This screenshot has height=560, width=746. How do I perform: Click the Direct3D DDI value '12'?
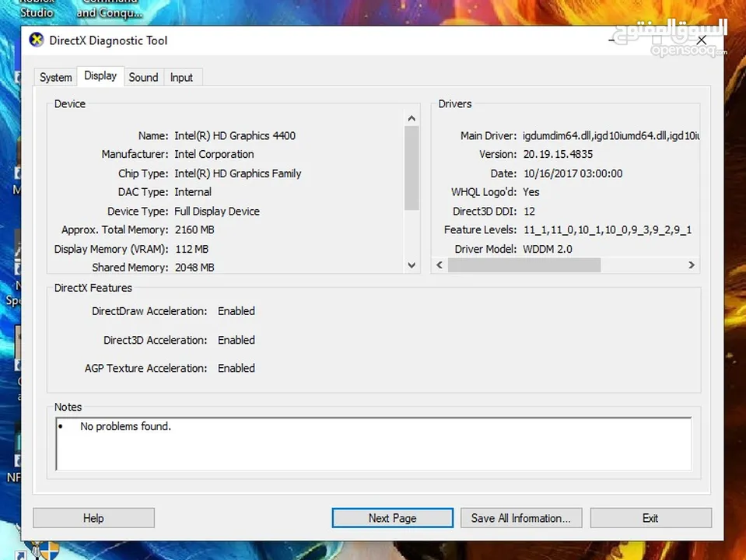click(x=529, y=211)
